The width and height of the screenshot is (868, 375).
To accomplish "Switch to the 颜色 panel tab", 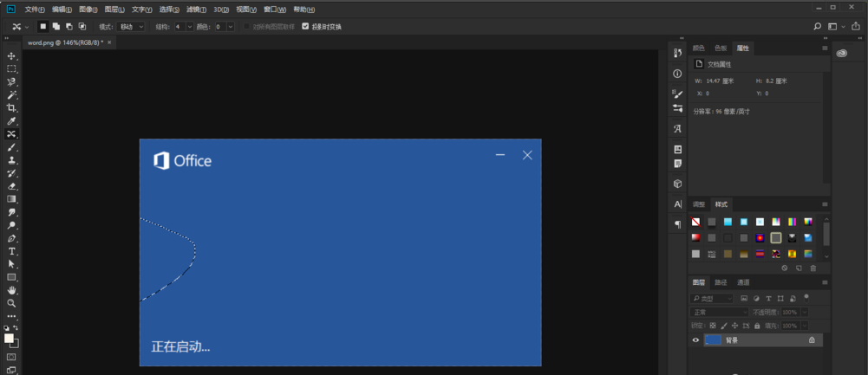I will [699, 48].
